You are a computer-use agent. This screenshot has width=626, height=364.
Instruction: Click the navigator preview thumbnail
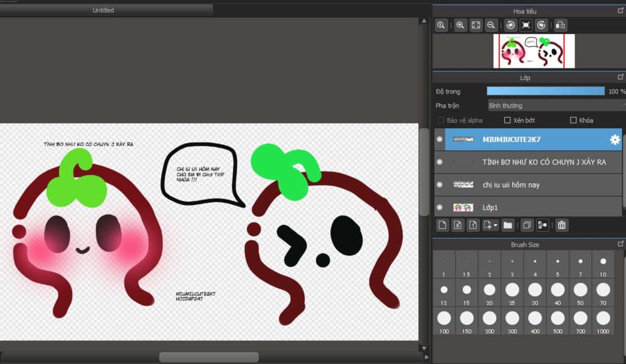534,51
